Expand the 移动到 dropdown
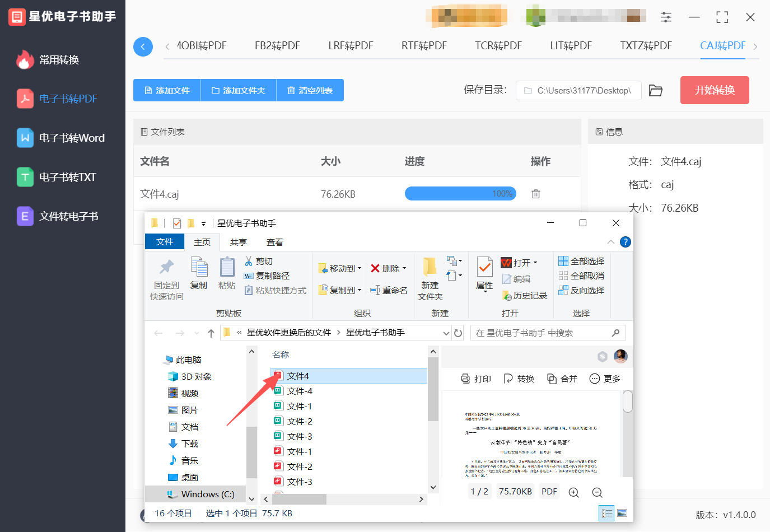 (360, 268)
